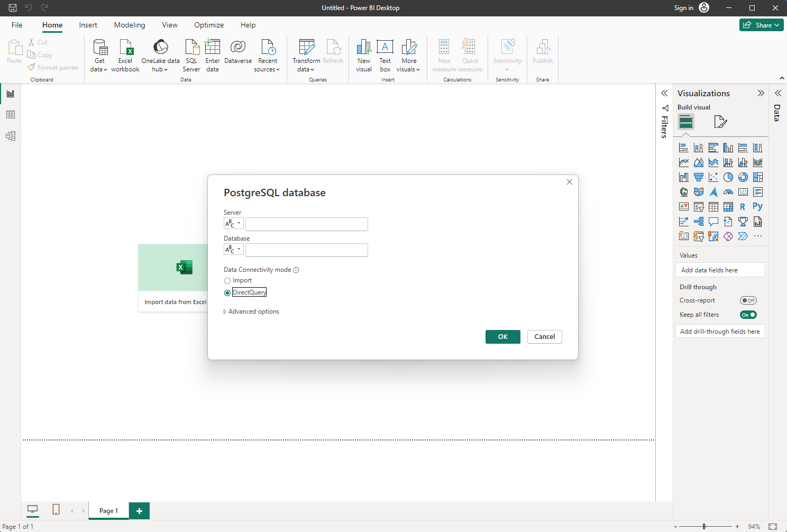Switch to the Format visual icon

(x=720, y=122)
